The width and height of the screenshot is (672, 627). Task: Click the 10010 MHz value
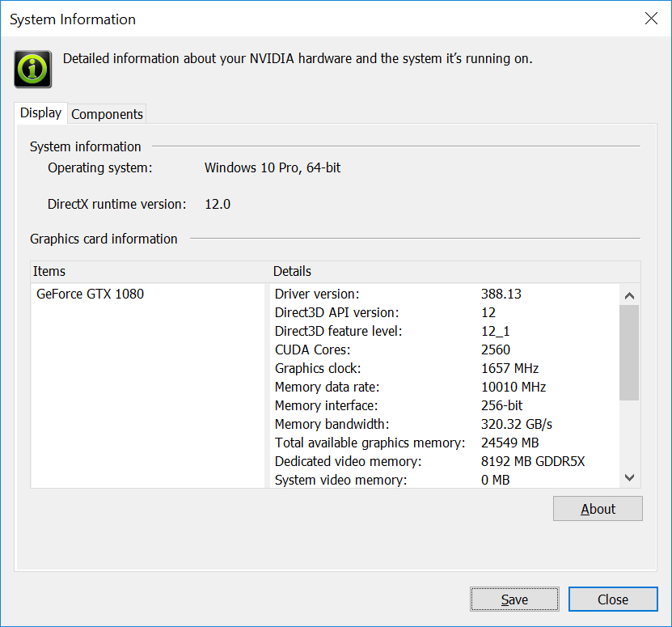pyautogui.click(x=514, y=387)
